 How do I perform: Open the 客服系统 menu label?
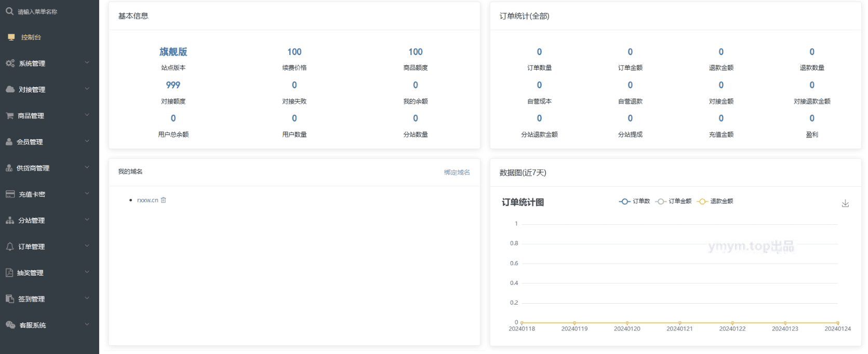coord(33,325)
